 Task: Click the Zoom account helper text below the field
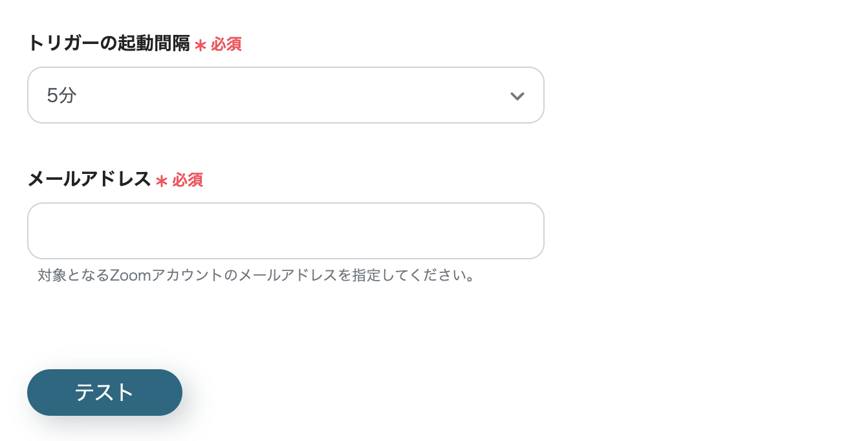point(256,275)
